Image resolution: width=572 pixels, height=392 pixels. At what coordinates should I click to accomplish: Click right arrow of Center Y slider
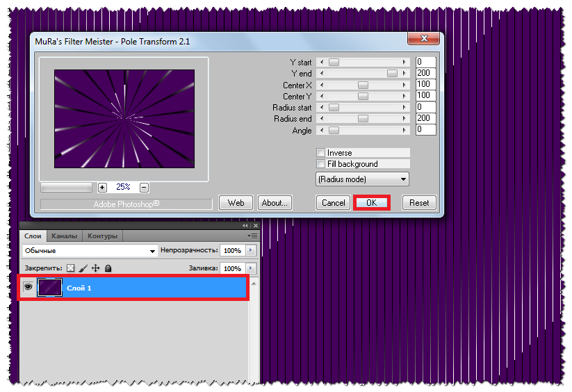point(405,97)
